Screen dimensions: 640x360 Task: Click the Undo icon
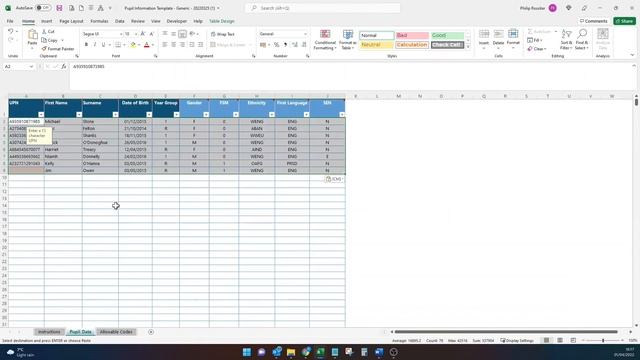[11, 31]
